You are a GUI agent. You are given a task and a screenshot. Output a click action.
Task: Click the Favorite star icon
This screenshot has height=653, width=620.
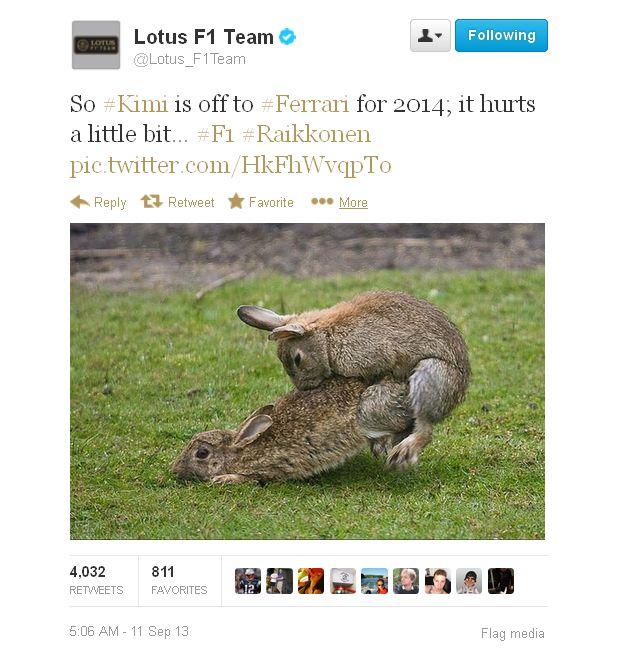236,202
